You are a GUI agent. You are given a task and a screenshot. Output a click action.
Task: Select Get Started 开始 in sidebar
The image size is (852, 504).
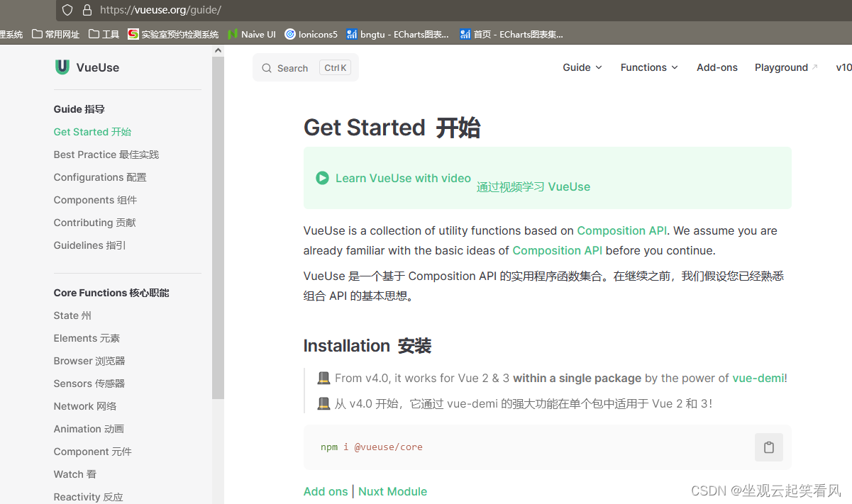(x=92, y=132)
